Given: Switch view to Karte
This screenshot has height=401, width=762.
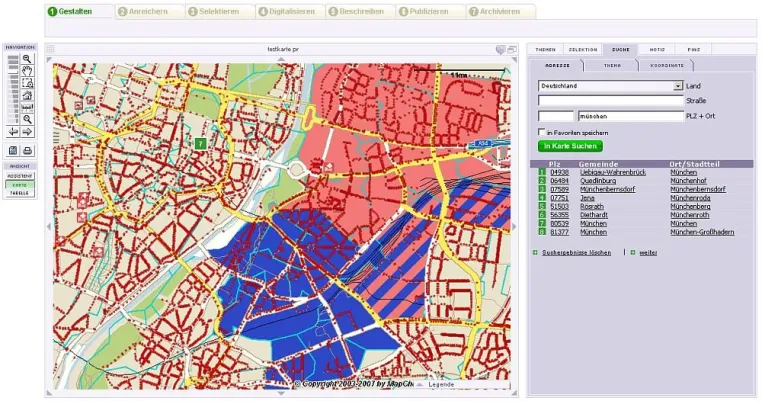Looking at the screenshot, I should point(19,185).
